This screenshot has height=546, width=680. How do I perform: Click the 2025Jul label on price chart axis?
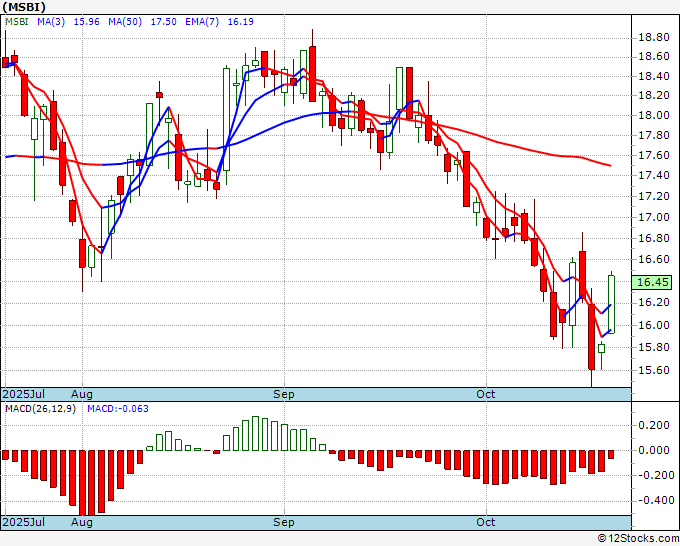(24, 394)
